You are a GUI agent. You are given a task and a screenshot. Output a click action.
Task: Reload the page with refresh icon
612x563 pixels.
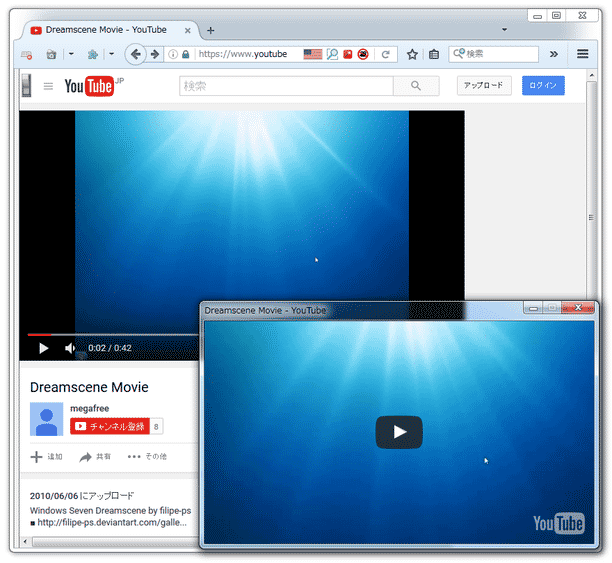pos(386,54)
